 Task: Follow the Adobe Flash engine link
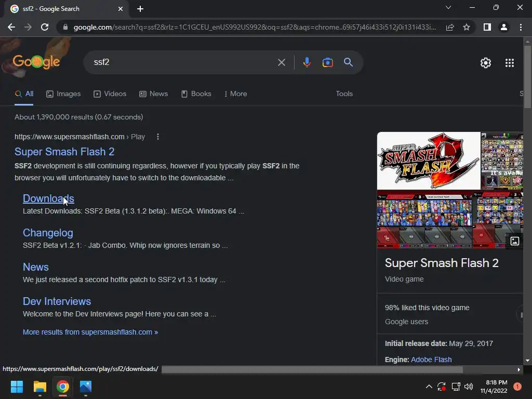click(x=431, y=360)
